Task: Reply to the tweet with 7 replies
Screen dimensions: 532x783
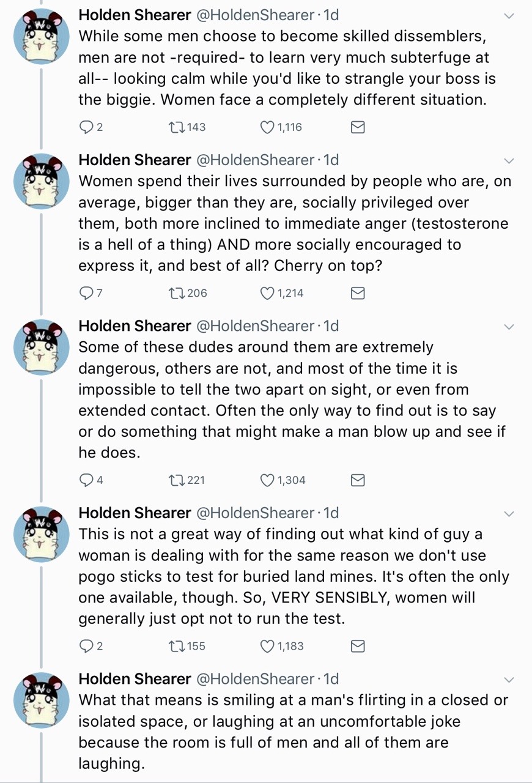Action: [86, 294]
